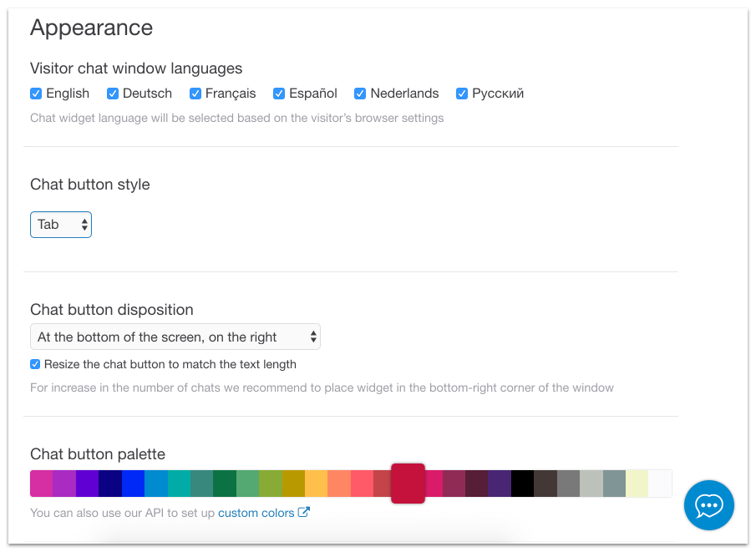Toggle the Deutsch language checkbox
This screenshot has width=756, height=552.
click(x=112, y=94)
